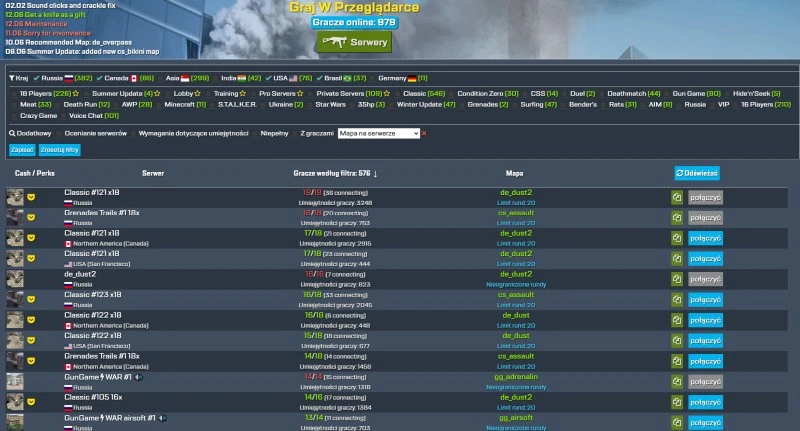Click the Gracze online: 979 counter

coord(355,22)
